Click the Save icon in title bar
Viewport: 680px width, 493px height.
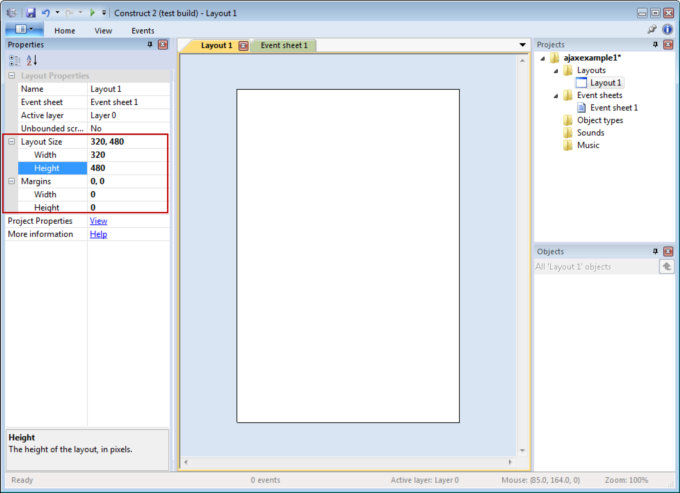30,13
